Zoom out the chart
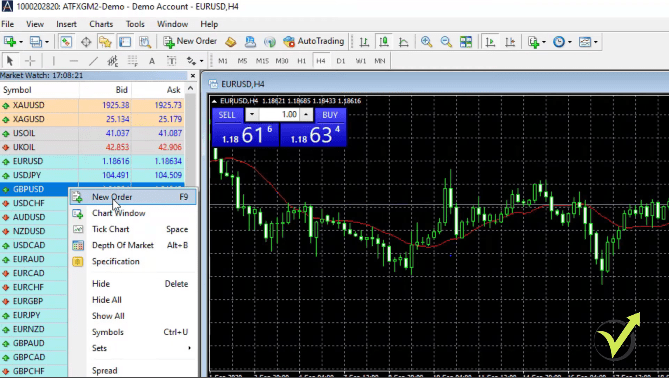Screen dimensions: 669x378 coord(446,41)
